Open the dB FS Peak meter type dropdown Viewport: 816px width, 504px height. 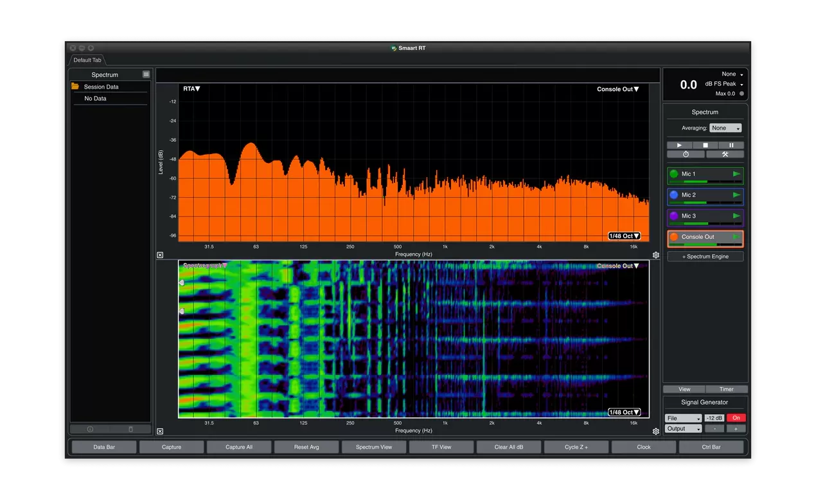[724, 84]
